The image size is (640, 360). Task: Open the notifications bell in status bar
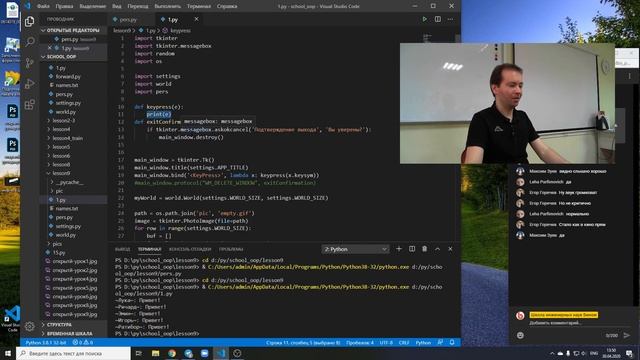[x=452, y=342]
